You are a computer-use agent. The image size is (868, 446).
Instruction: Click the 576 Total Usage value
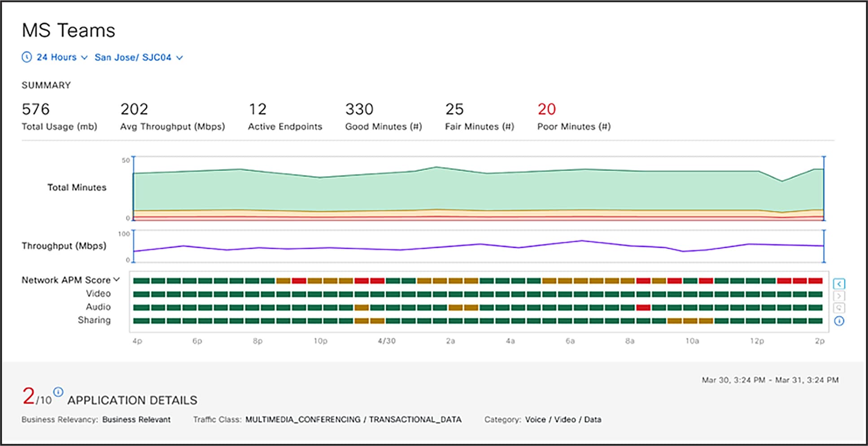[x=36, y=109]
